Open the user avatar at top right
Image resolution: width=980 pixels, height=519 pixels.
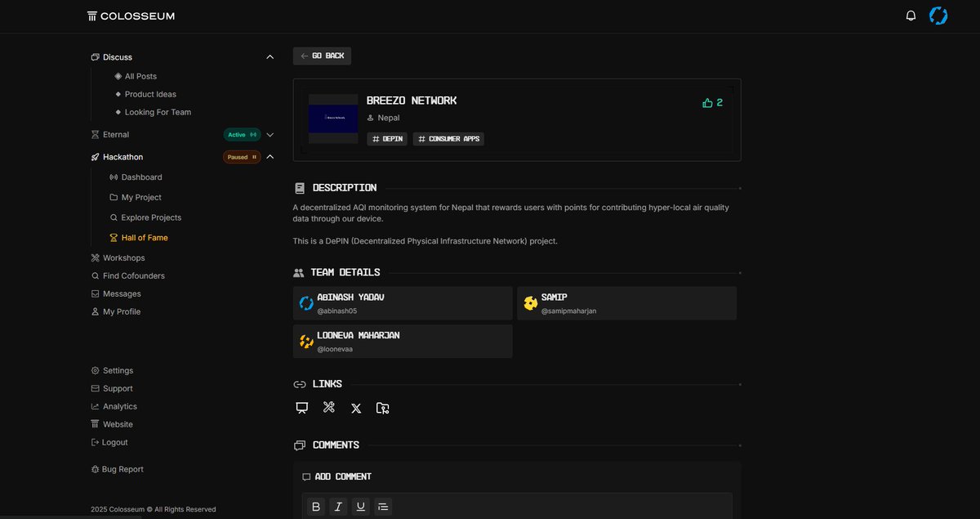[938, 16]
